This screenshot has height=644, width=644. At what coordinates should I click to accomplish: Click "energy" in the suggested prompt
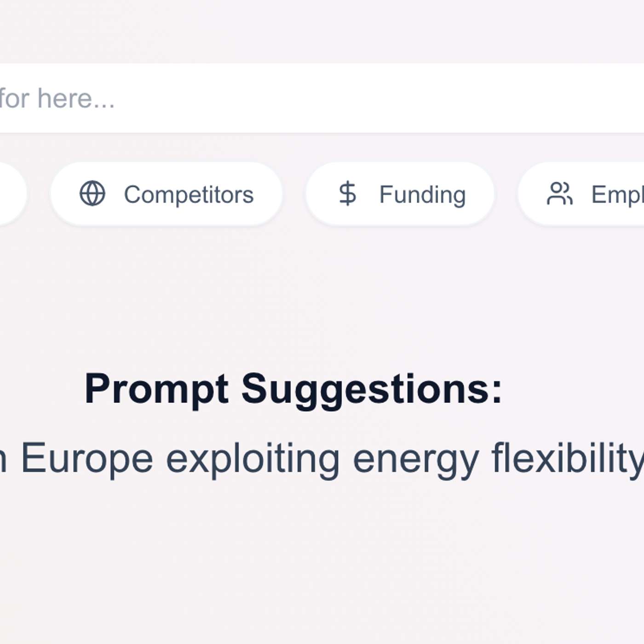(x=416, y=459)
